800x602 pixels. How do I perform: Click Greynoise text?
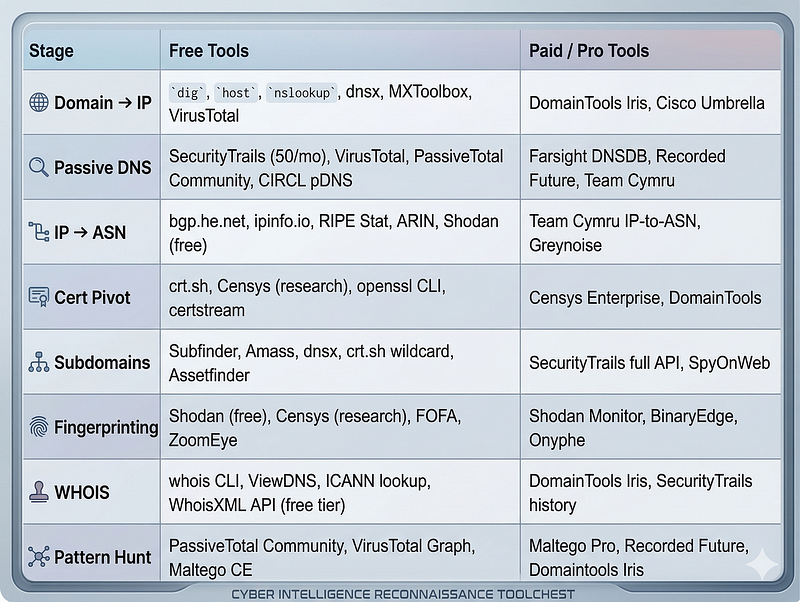(x=565, y=245)
